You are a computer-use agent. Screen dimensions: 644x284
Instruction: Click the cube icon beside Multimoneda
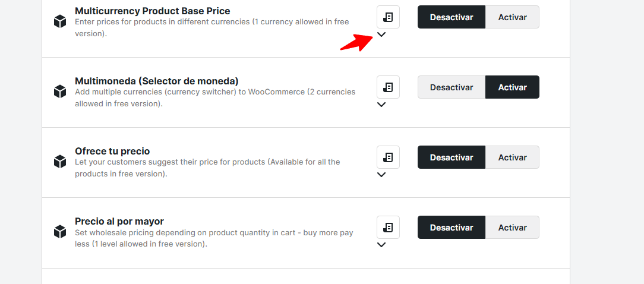tap(59, 91)
